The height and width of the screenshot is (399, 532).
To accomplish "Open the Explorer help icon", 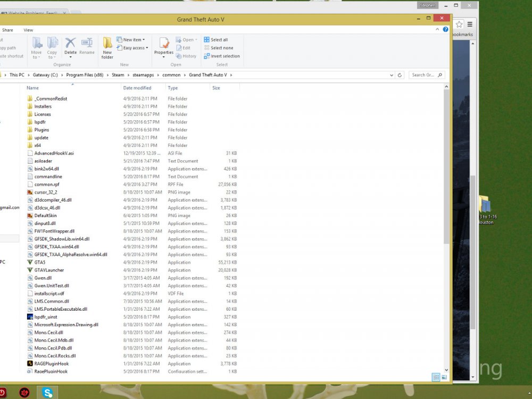I will [445, 29].
